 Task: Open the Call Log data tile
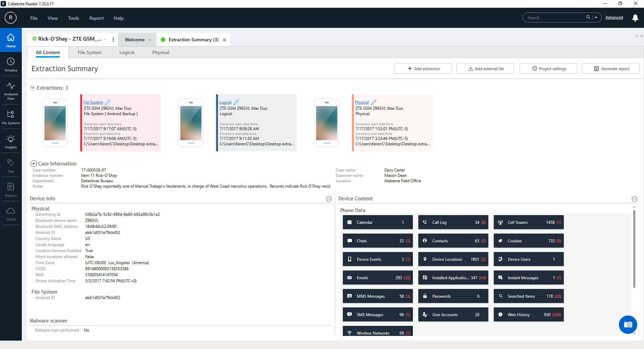[x=453, y=222]
